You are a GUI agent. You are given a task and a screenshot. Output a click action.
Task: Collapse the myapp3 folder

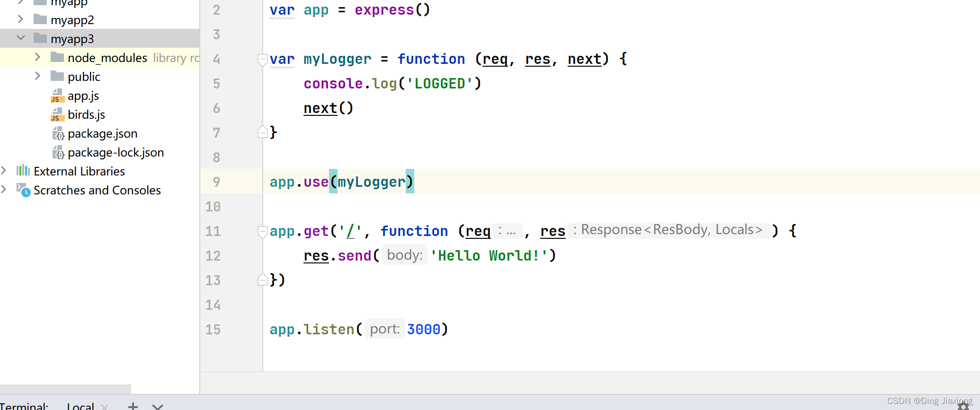click(20, 38)
